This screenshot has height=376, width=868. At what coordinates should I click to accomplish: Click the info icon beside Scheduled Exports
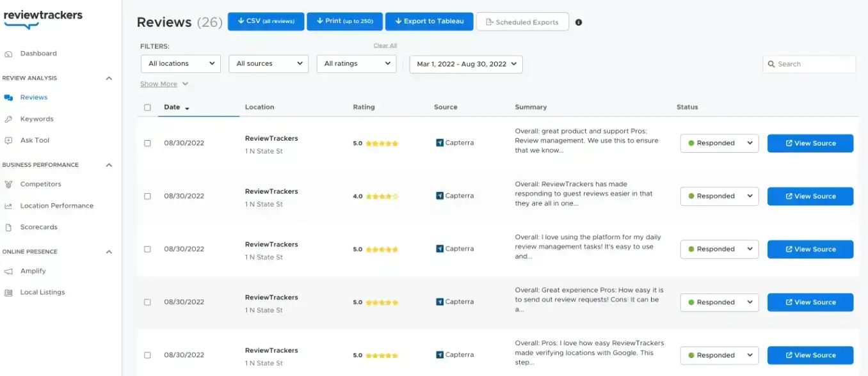tap(579, 22)
